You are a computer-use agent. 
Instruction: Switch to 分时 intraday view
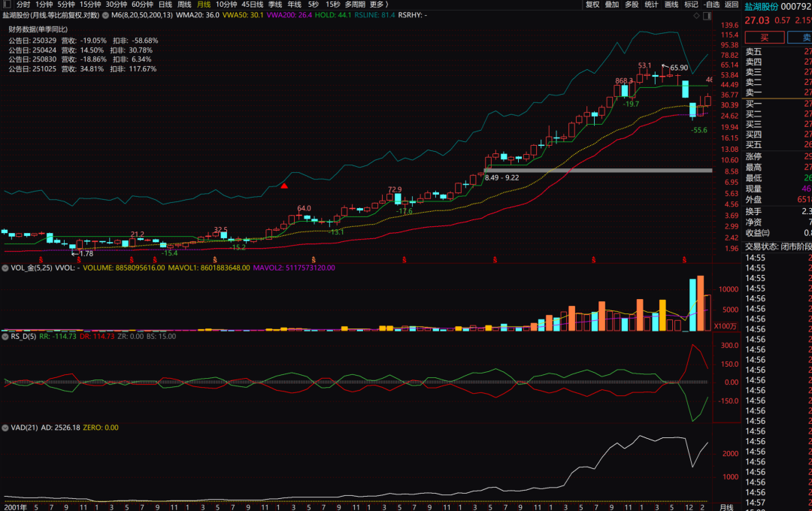(x=23, y=5)
